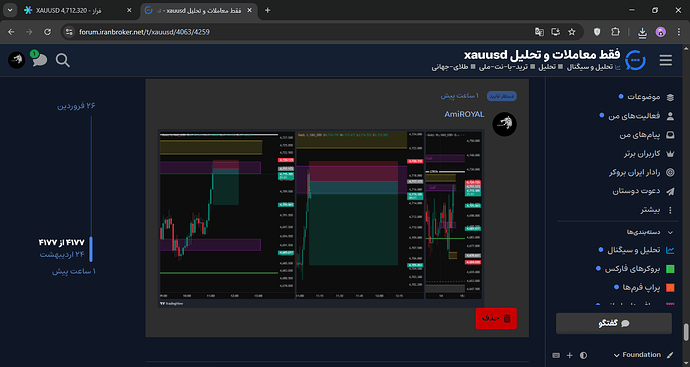Click AmiROYAL's post avatar

coord(504,124)
